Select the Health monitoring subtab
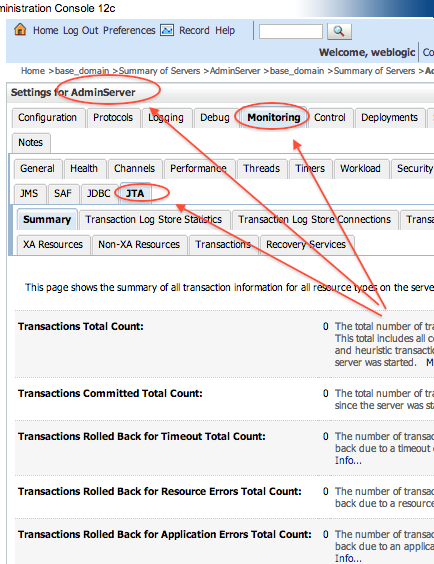Image resolution: width=434 pixels, height=564 pixels. (84, 169)
